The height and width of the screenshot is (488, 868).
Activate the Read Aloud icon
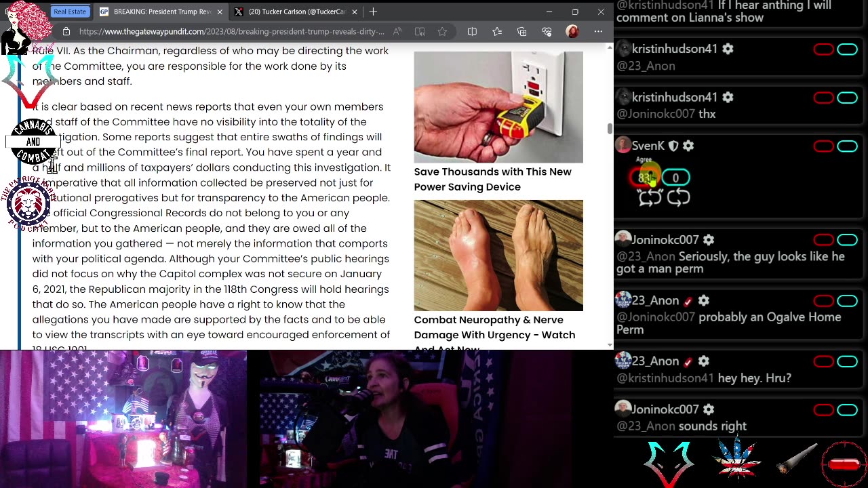coord(397,31)
